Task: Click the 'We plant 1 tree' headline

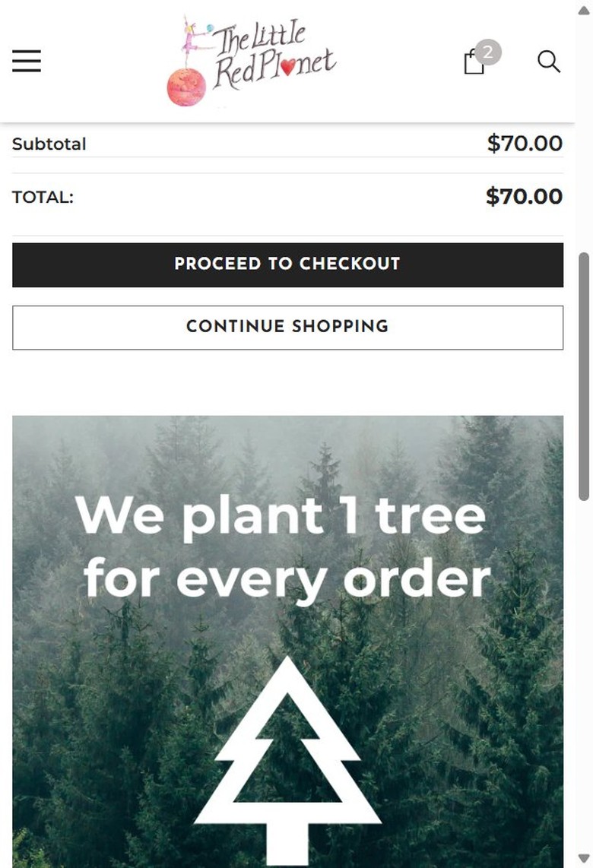Action: tap(281, 516)
